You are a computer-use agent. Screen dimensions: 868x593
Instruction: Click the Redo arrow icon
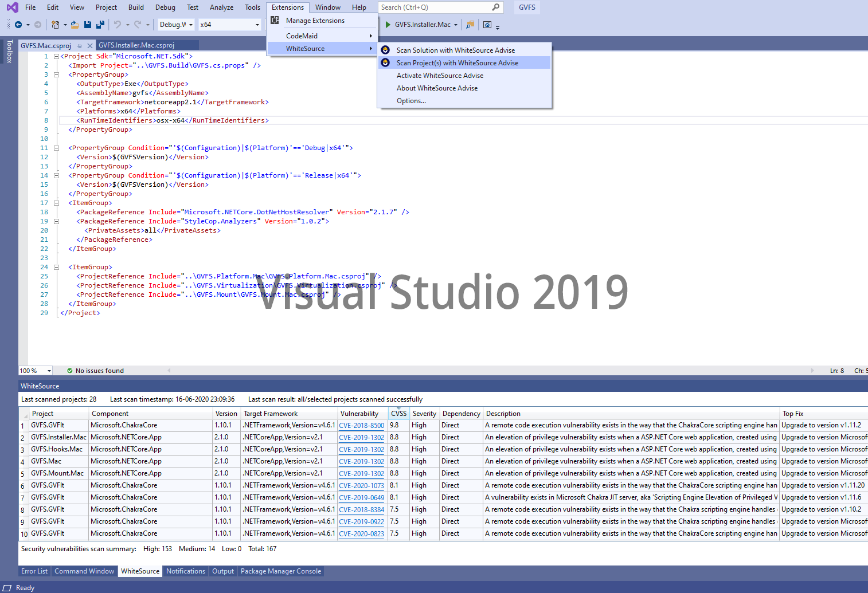click(138, 25)
